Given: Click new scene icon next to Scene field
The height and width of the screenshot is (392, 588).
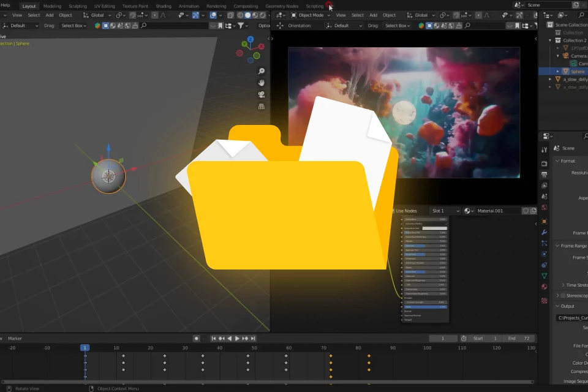Looking at the screenshot, I should [x=576, y=5].
